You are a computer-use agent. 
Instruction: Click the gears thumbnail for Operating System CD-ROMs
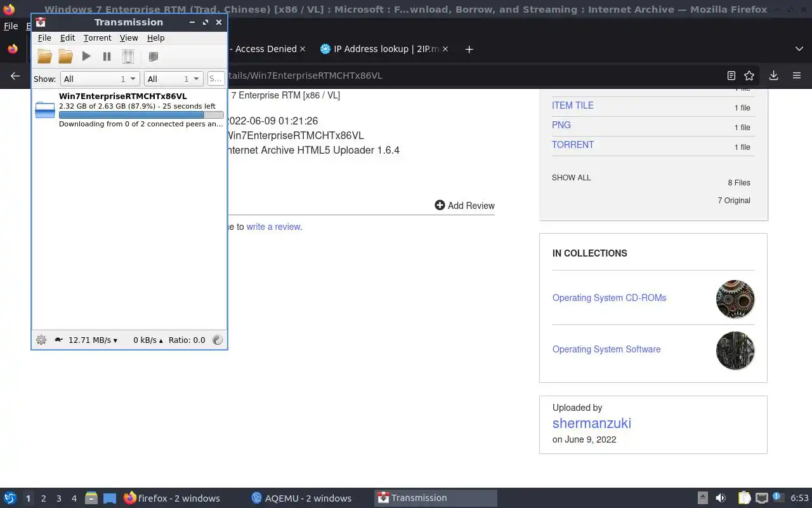tap(735, 299)
